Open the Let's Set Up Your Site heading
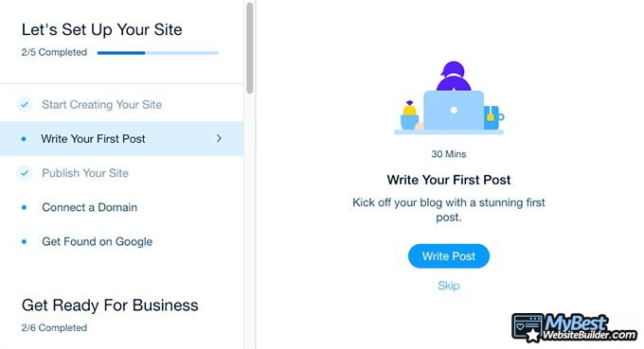This screenshot has width=644, height=349. (102, 30)
